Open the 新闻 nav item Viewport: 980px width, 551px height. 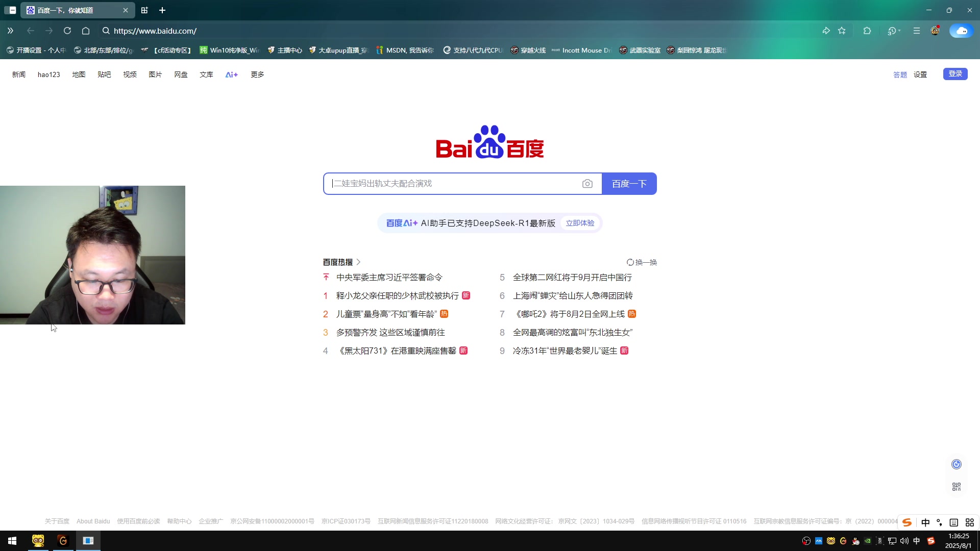(x=19, y=74)
